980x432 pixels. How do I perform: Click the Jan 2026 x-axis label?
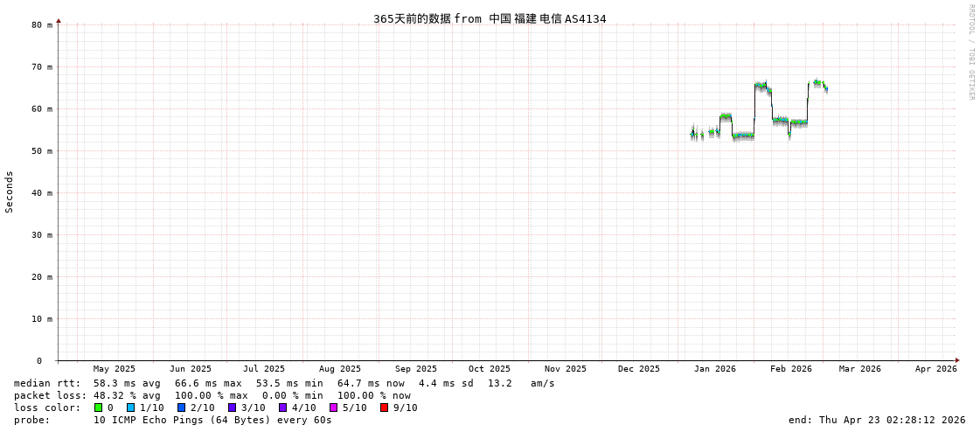(x=715, y=369)
